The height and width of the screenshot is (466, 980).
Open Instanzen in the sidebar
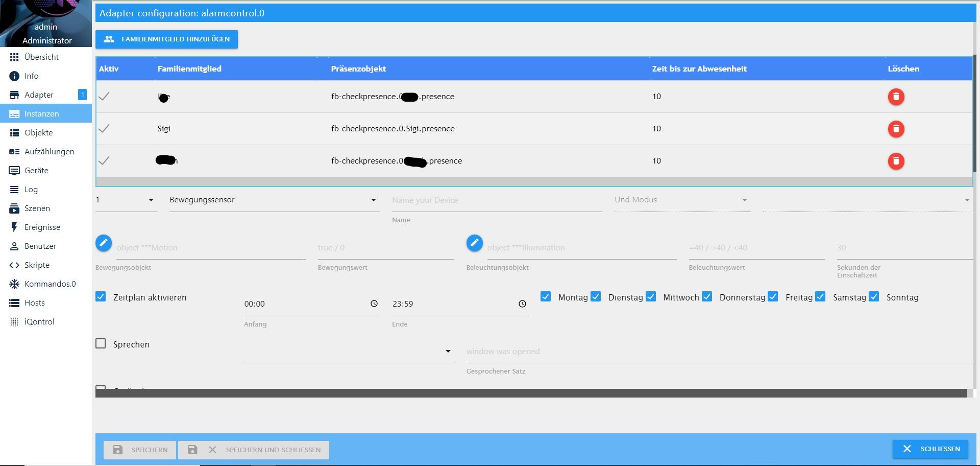(46, 114)
